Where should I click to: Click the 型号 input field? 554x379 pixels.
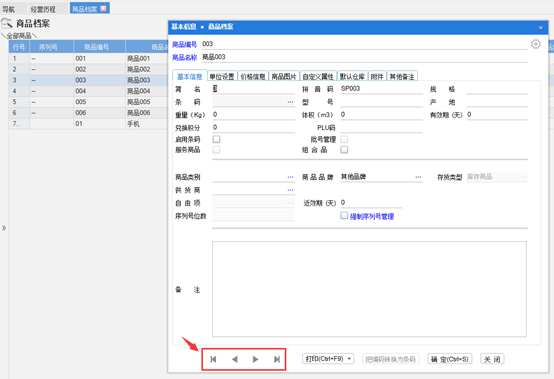381,102
